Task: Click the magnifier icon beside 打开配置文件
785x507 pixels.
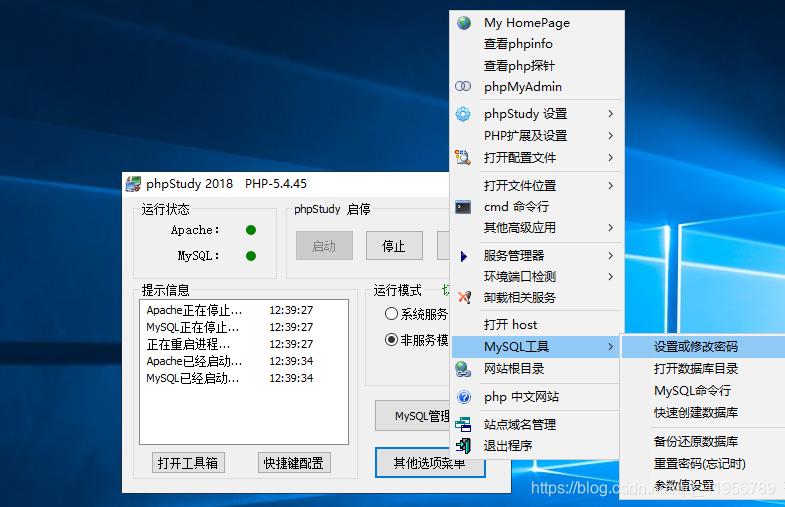Action: (463, 157)
